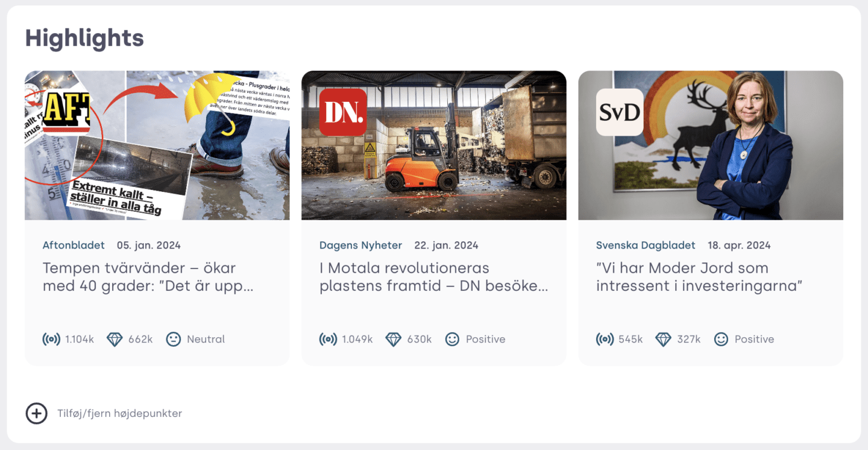Click the neutral face sentiment icon

(174, 339)
